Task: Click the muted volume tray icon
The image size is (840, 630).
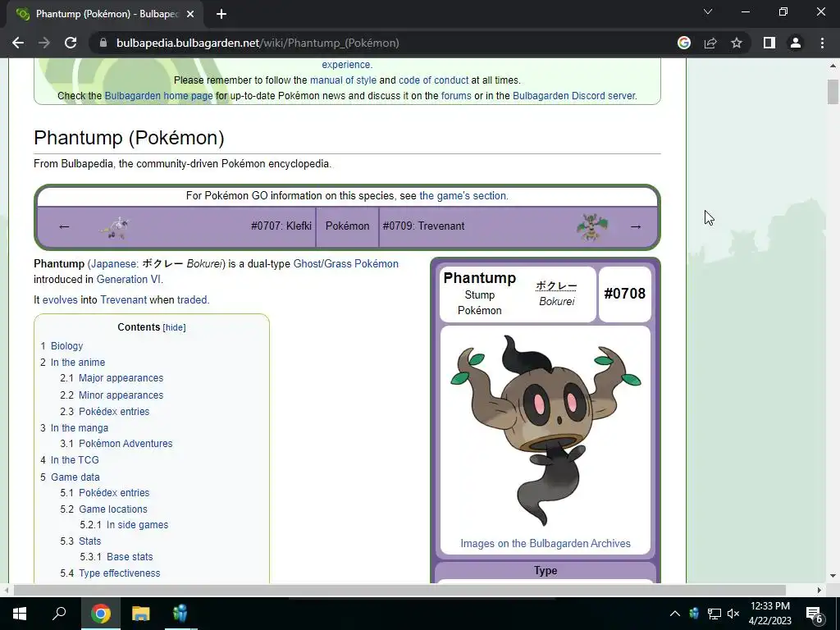Action: 733,614
